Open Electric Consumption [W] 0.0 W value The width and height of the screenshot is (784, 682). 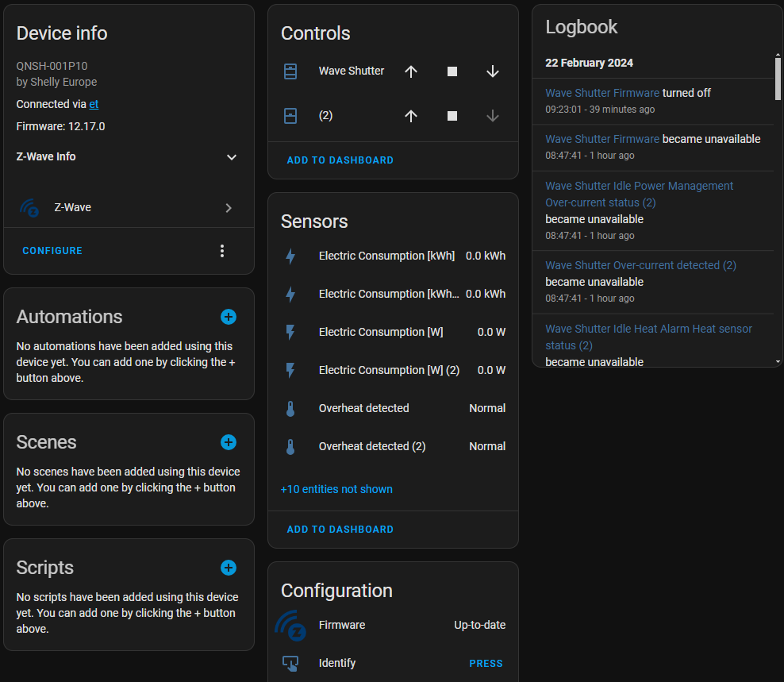pos(491,332)
